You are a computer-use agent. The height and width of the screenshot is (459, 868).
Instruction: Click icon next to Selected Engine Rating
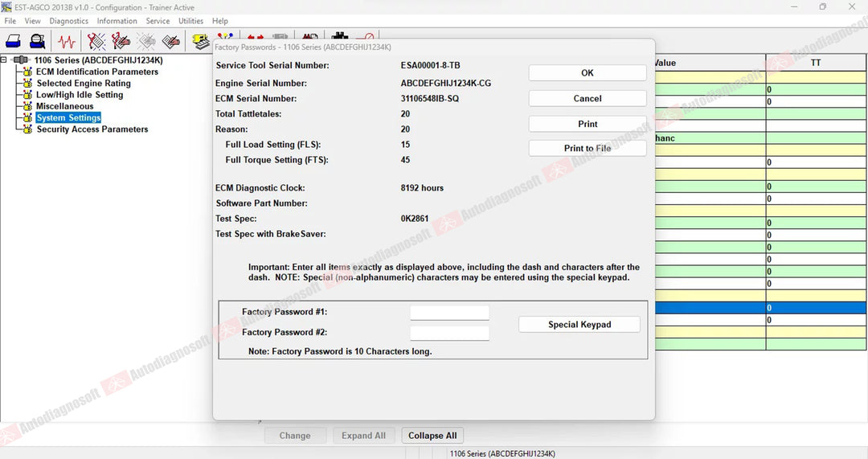pyautogui.click(x=27, y=83)
